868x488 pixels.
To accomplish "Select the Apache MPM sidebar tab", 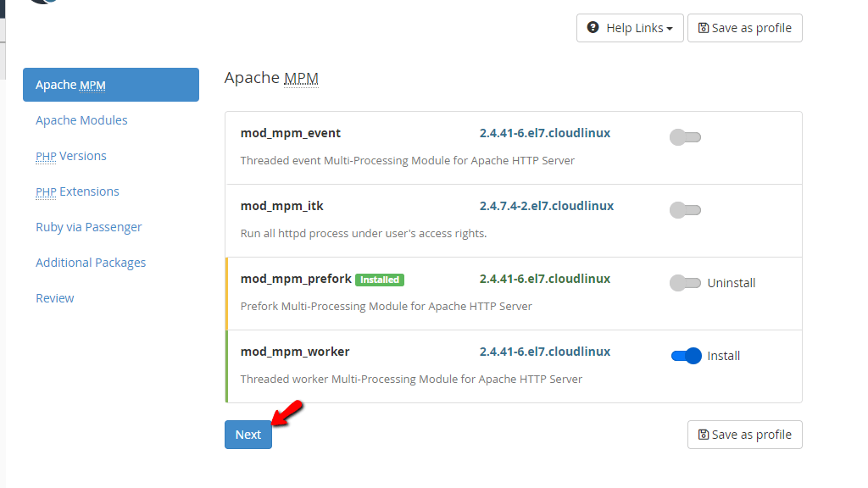I will click(x=111, y=85).
